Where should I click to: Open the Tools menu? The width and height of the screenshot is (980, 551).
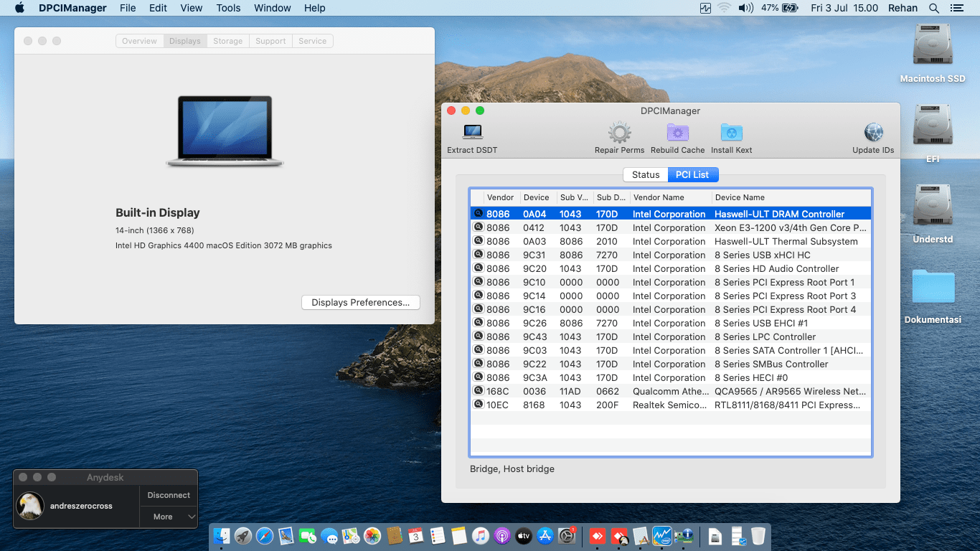pos(228,8)
